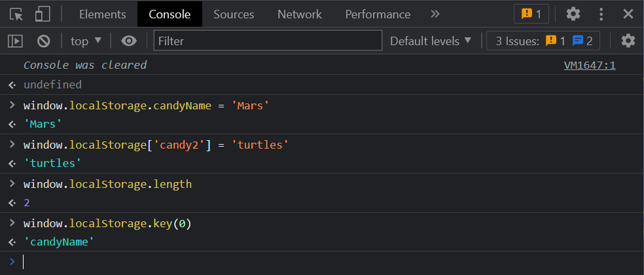Select the Console tab

(x=170, y=14)
